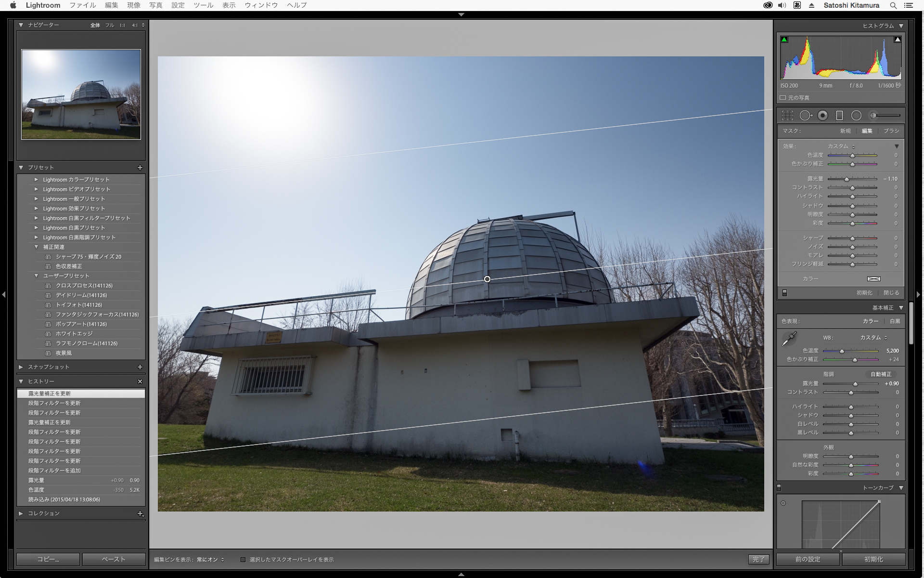
Task: Expand the スナップショット panel
Action: click(21, 367)
